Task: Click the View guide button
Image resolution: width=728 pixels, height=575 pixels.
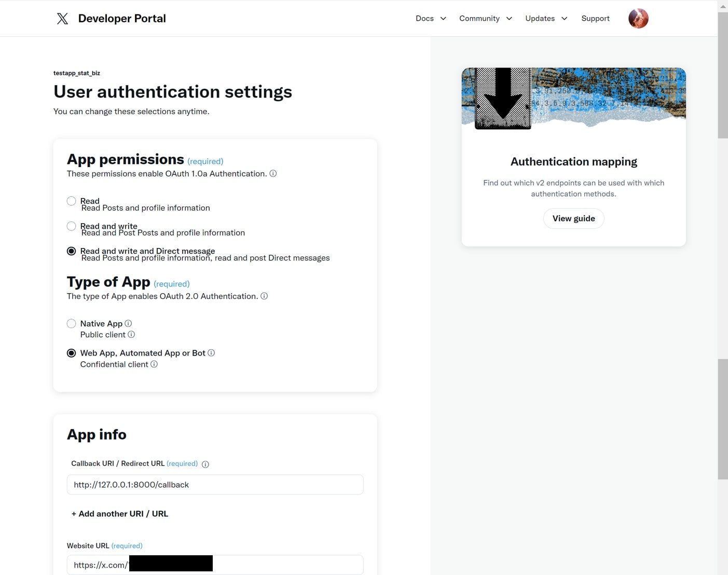Action: [573, 218]
